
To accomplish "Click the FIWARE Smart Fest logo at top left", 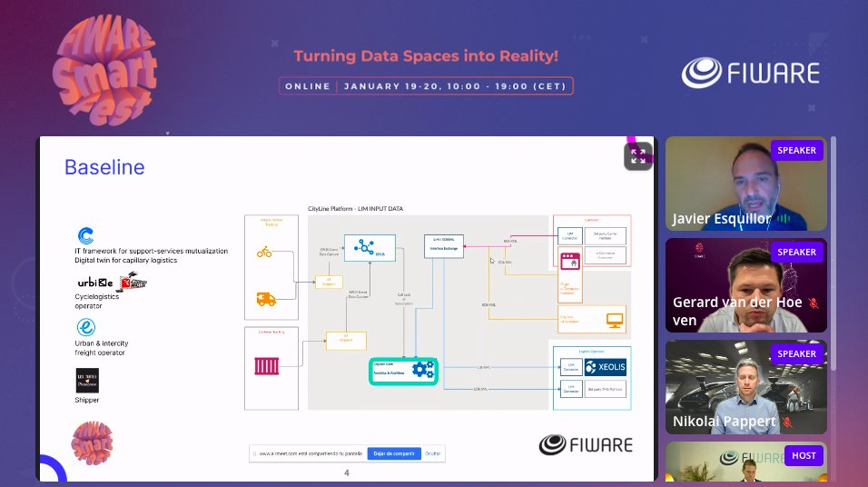I will click(x=104, y=70).
